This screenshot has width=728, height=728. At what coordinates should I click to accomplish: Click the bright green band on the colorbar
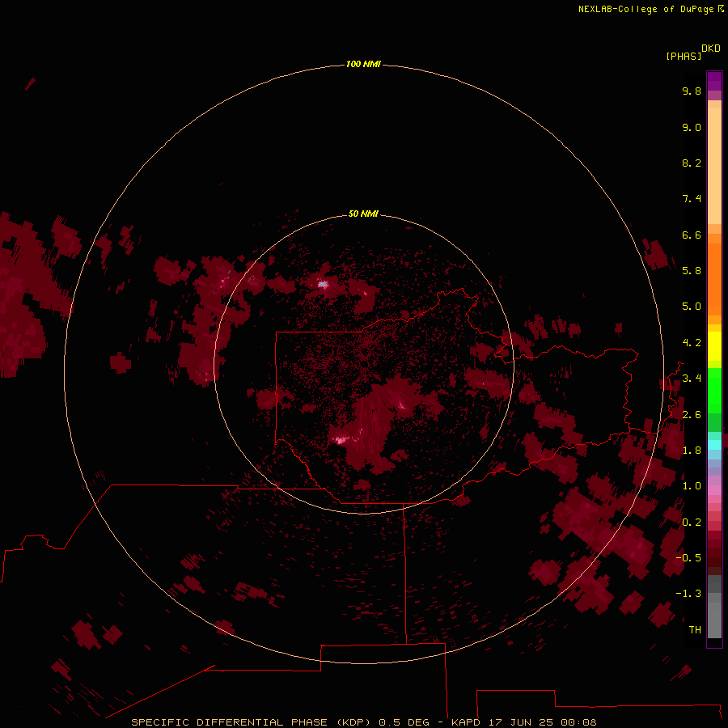(714, 390)
